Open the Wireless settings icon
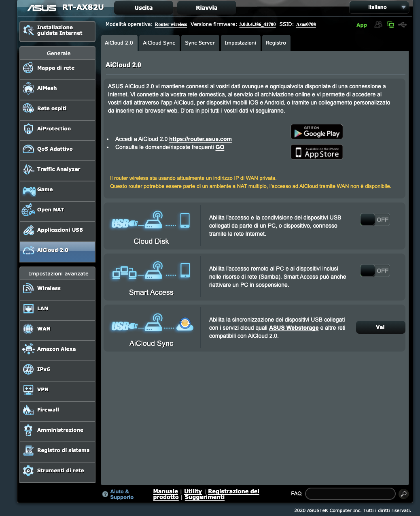The image size is (420, 516). [x=28, y=288]
